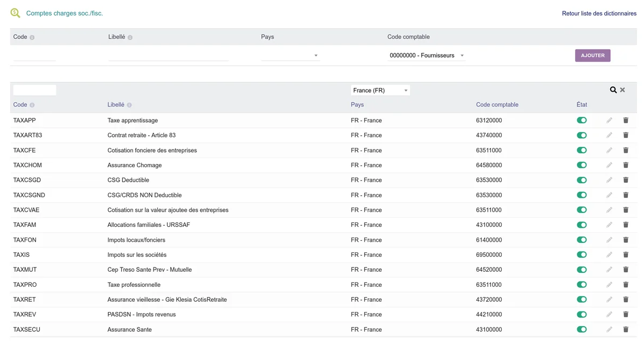Show info icon beside Libellé form label

(130, 38)
